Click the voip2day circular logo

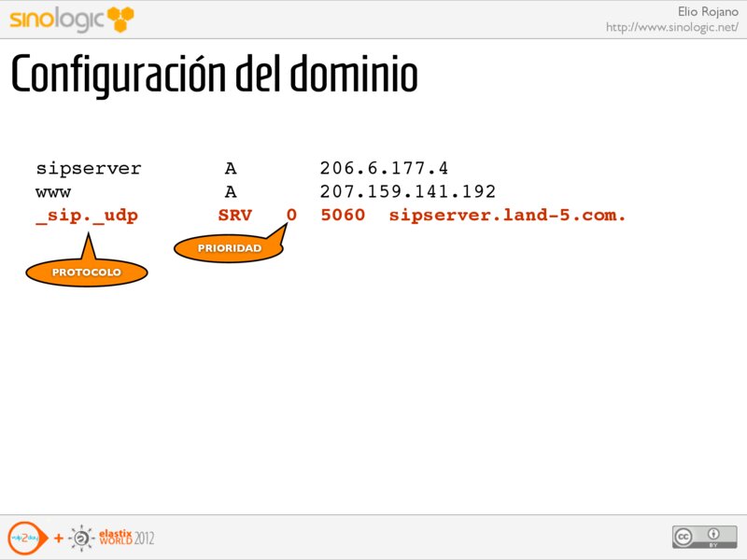coord(23,539)
